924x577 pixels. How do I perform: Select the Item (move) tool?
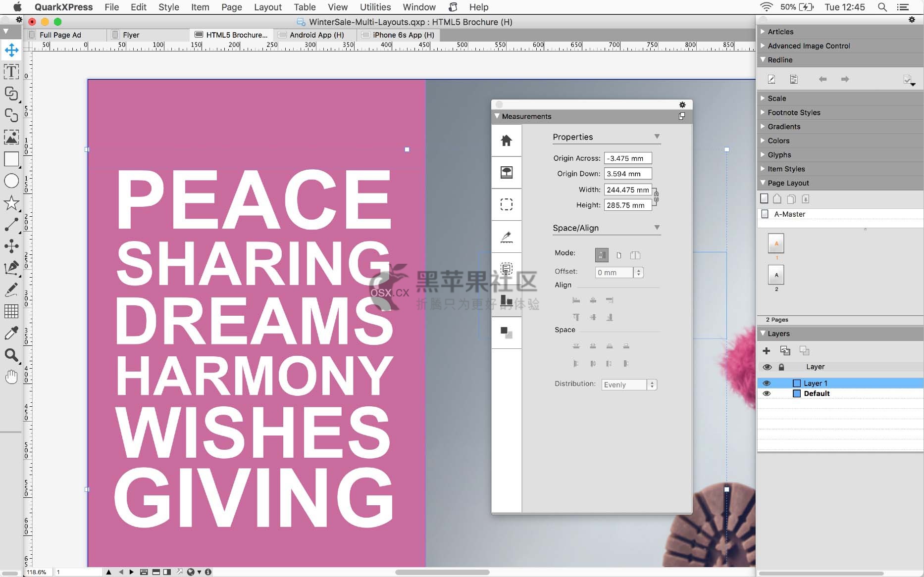(x=11, y=49)
